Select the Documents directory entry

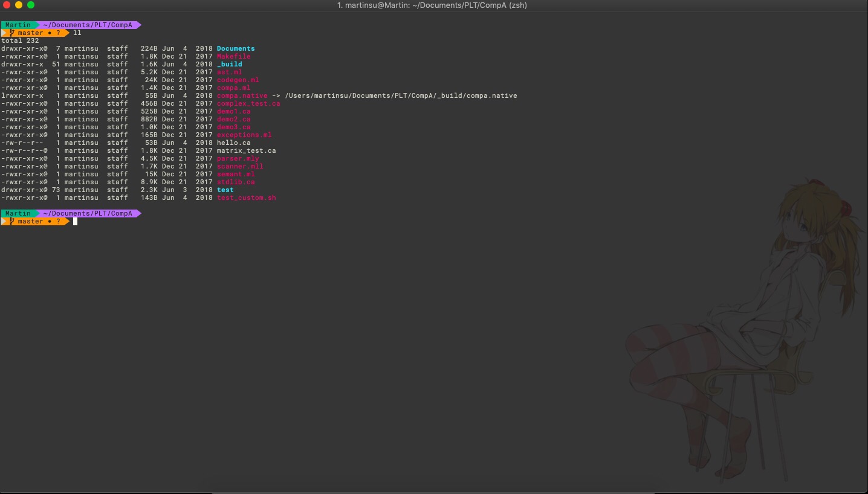point(236,48)
